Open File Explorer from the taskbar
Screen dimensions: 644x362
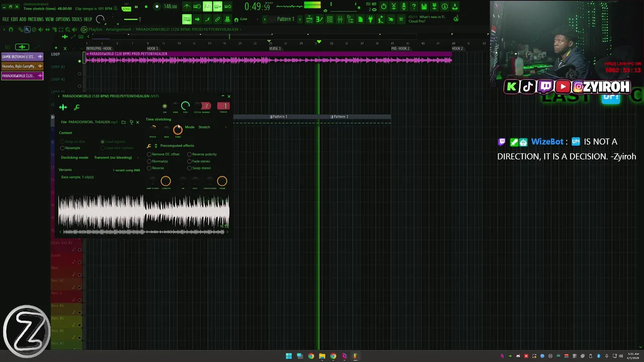[x=322, y=356]
